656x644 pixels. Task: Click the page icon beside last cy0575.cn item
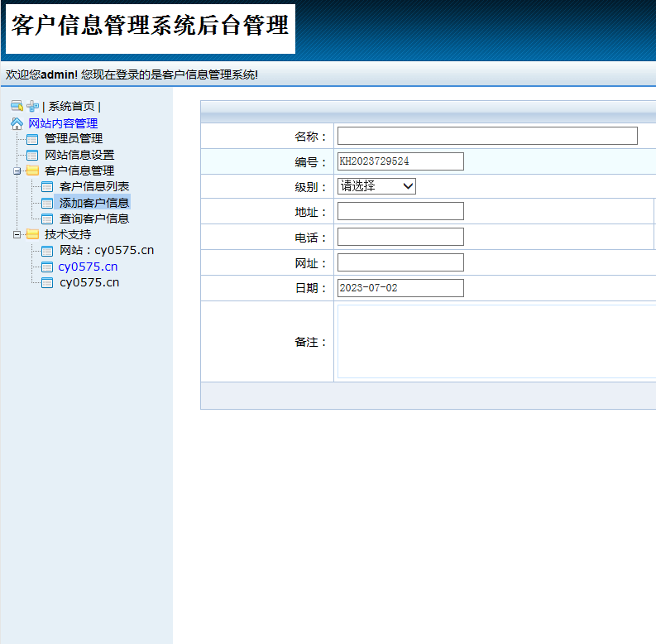click(47, 282)
